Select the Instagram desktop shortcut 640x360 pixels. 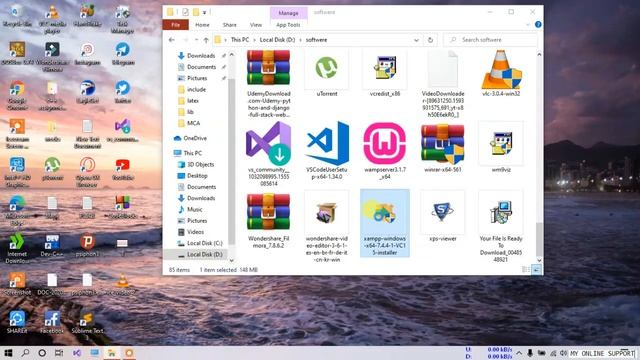87,54
